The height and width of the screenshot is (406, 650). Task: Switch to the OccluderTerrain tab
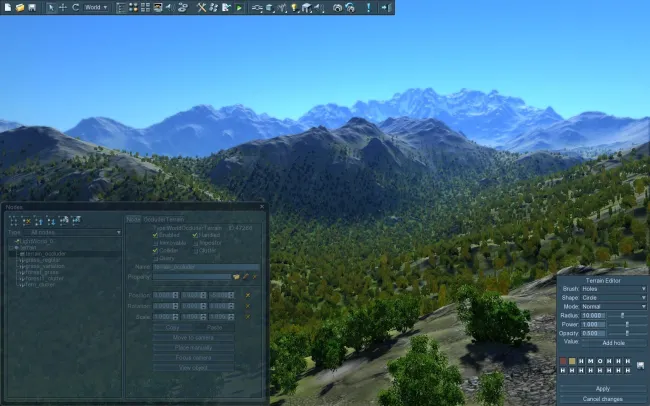coord(163,219)
